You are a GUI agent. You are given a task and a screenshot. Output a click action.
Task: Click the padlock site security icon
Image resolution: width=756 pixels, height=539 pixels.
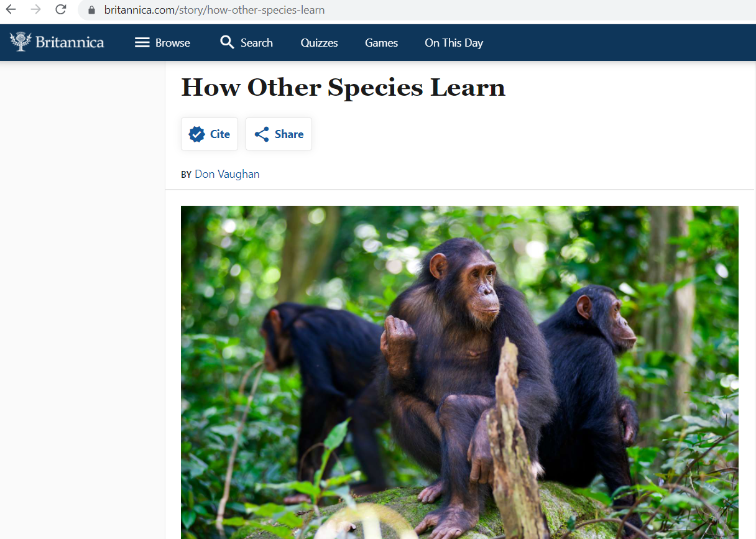tap(92, 10)
